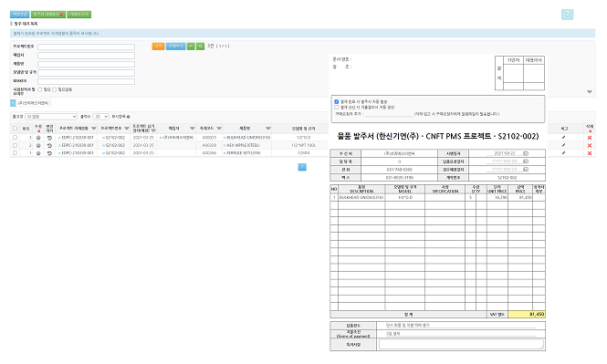Focus the MAKER search field
The width and height of the screenshot is (607, 364).
pos(86,81)
